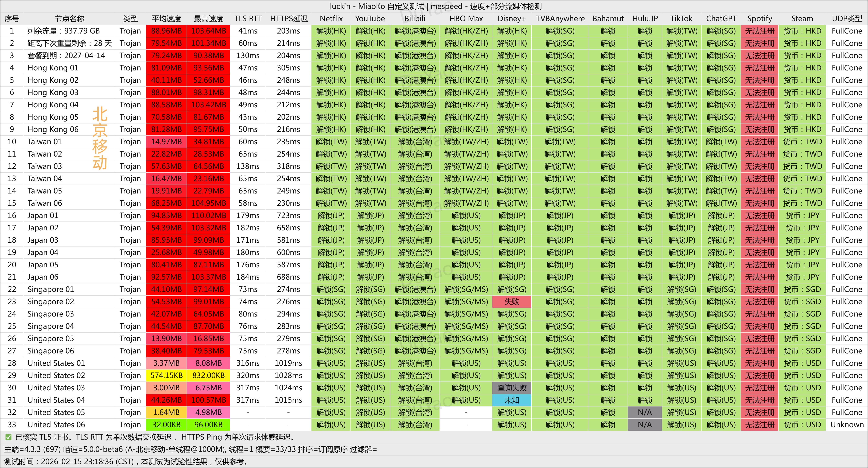Viewport: 868px width, 468px height.
Task: Click the Hulu.JP N/A cell for United States 05
Action: click(x=645, y=412)
